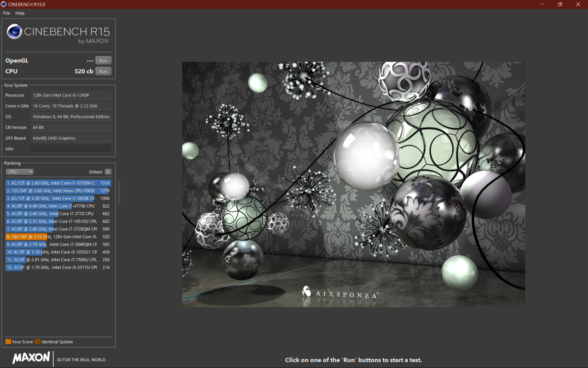588x368 pixels.
Task: Click the panel splitter handle
Action: coord(119,192)
